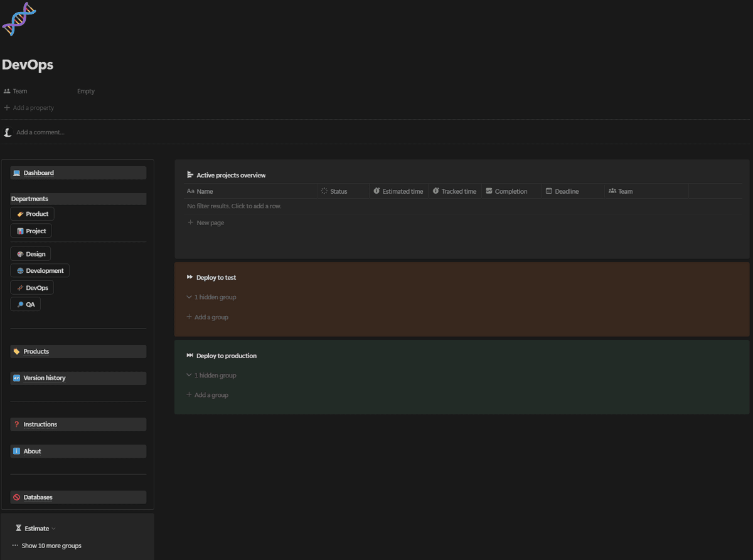Open the Databases page
Viewport: 753px width, 560px height.
coord(38,497)
